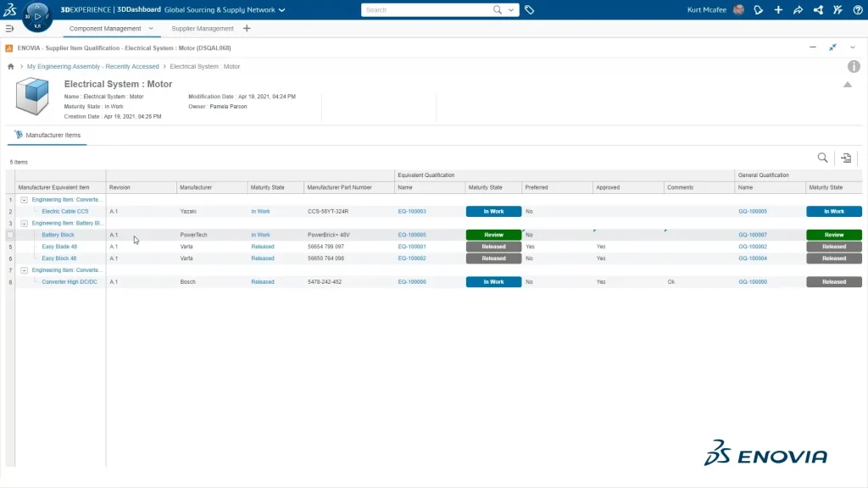Viewport: 868px width, 488px height.
Task: Collapse the Engineering Item: Battery Bl... group
Action: [24, 223]
